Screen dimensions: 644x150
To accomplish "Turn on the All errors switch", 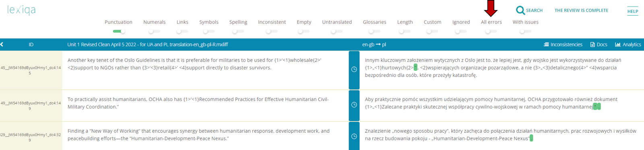I will click(491, 31).
